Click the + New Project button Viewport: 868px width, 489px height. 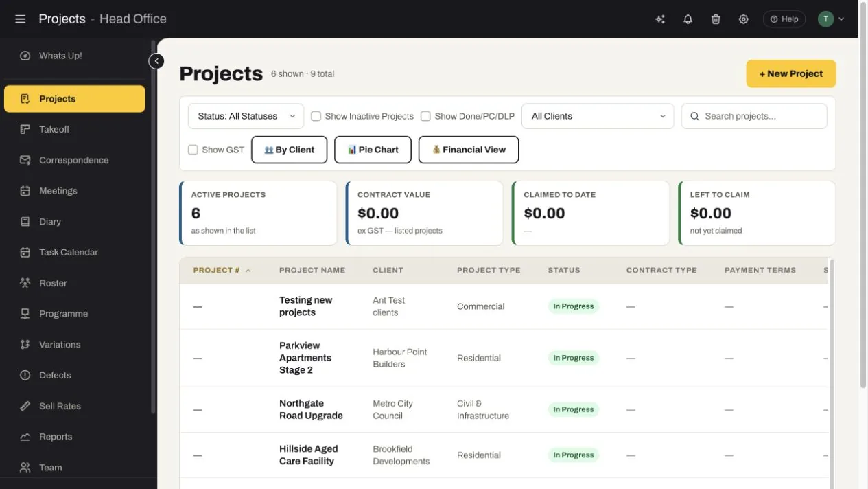click(x=790, y=73)
